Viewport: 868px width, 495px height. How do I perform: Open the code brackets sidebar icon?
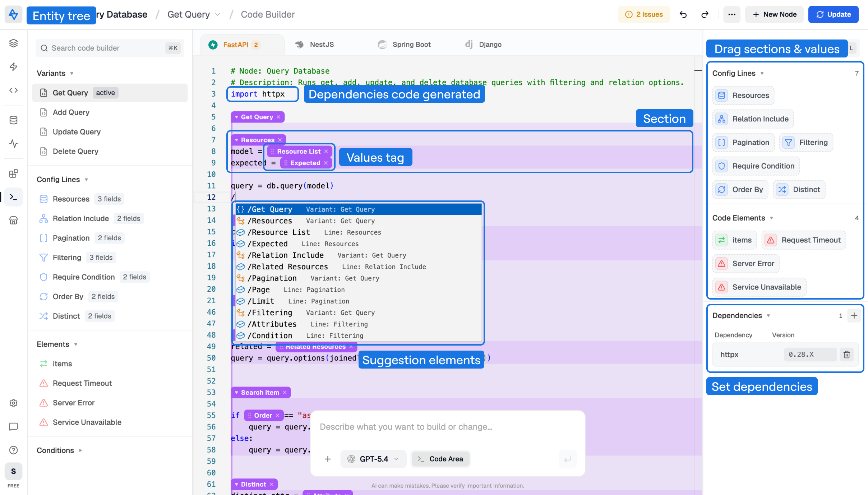click(x=13, y=90)
